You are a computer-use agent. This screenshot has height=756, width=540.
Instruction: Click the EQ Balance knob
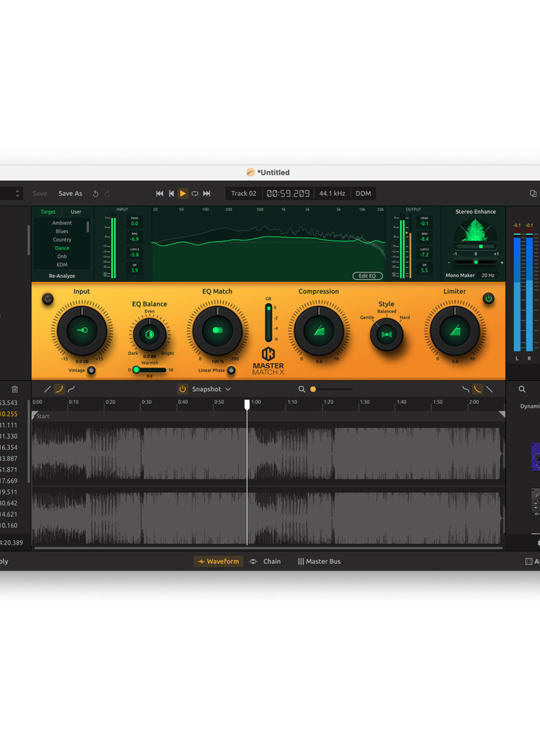point(150,334)
